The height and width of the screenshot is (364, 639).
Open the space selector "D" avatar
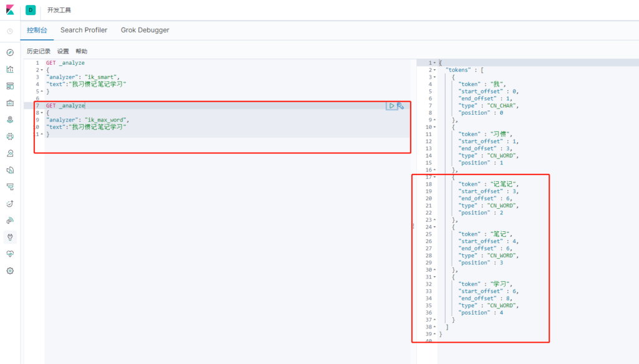click(31, 10)
